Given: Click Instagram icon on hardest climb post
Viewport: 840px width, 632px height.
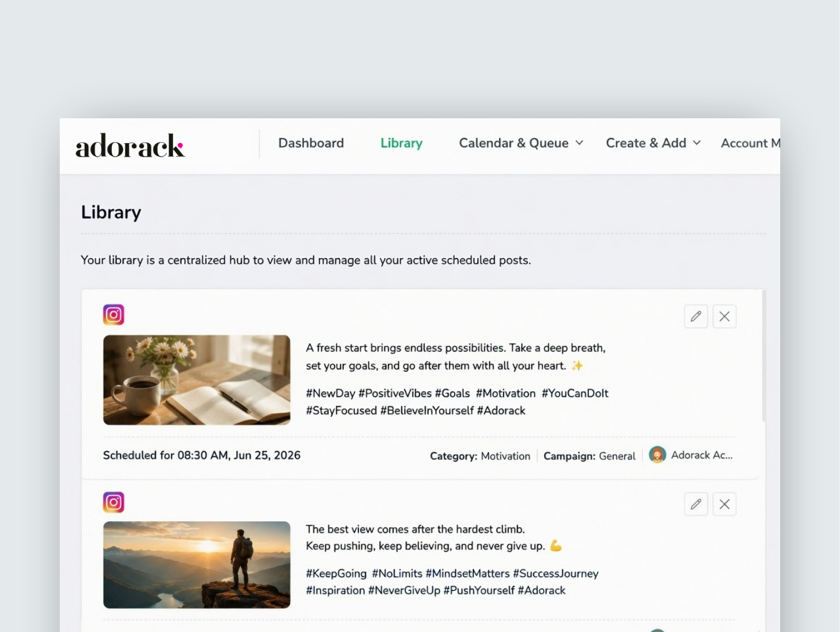Looking at the screenshot, I should (114, 502).
